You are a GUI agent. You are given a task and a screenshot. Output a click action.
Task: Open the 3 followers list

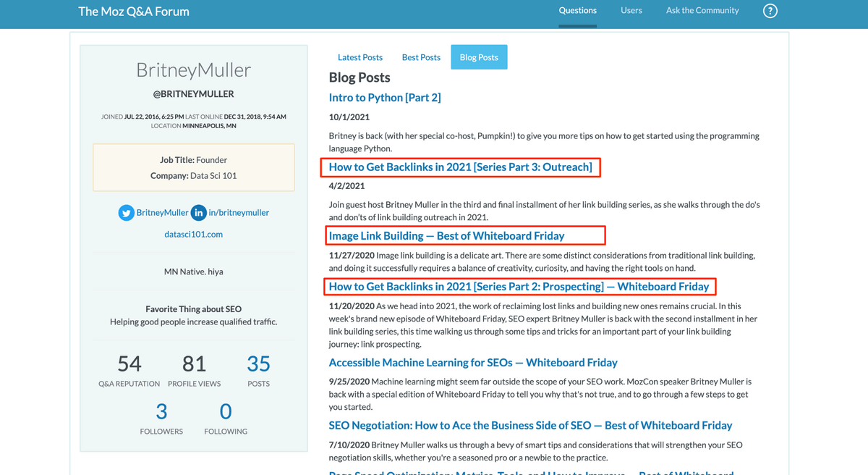click(x=161, y=413)
